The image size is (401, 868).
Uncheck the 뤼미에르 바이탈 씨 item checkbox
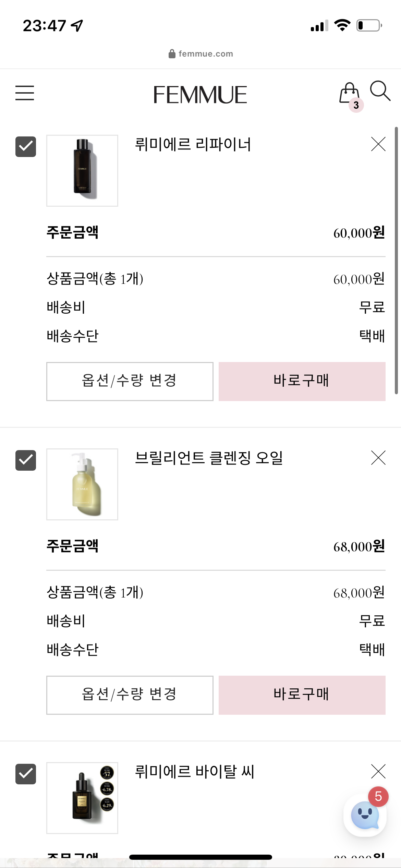pos(26,774)
